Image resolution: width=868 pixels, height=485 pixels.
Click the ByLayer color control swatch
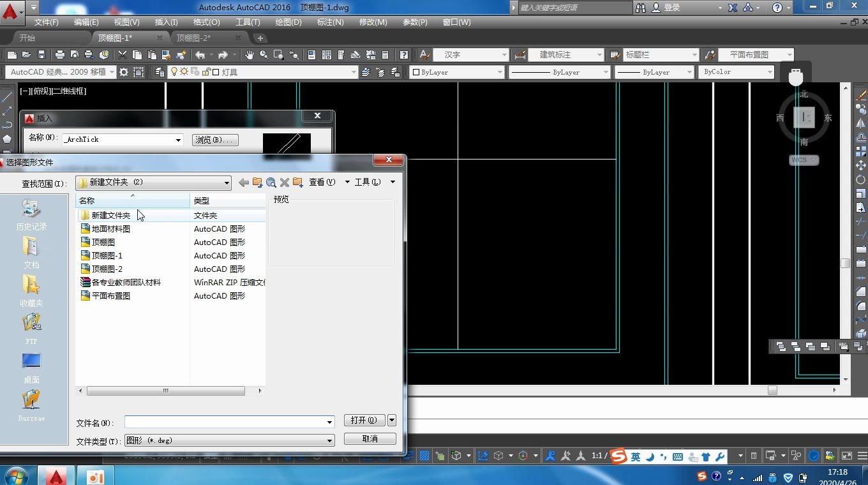pos(415,72)
